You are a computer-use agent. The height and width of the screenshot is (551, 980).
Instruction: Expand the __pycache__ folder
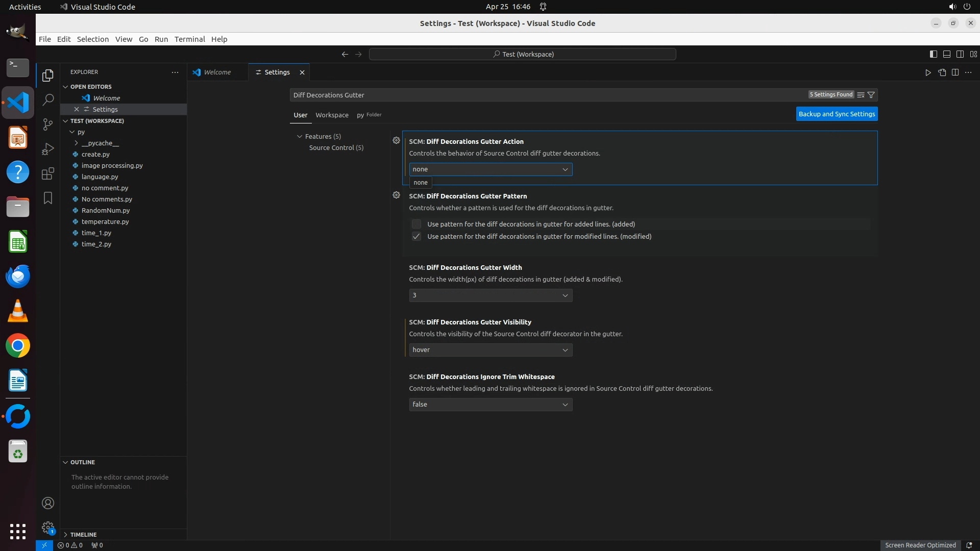coord(100,143)
